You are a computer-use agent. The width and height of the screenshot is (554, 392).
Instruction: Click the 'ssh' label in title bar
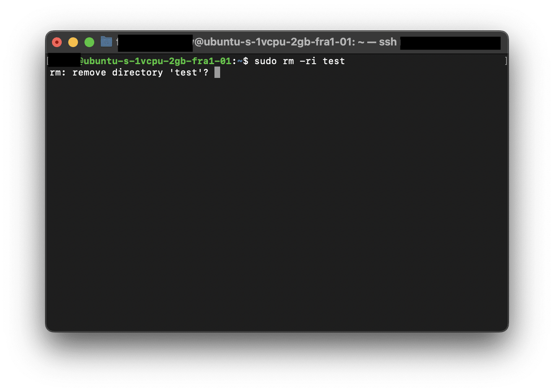(387, 42)
